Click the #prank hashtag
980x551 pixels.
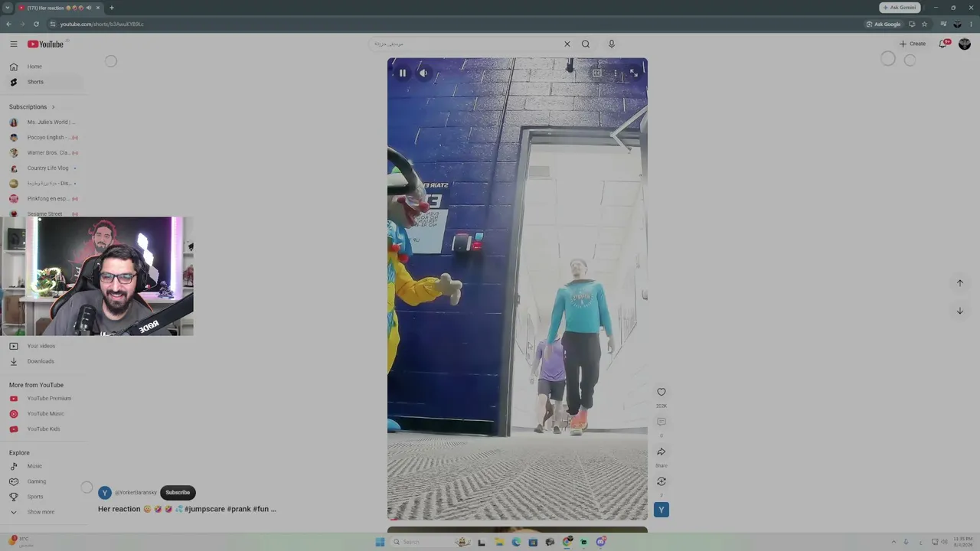[239, 509]
